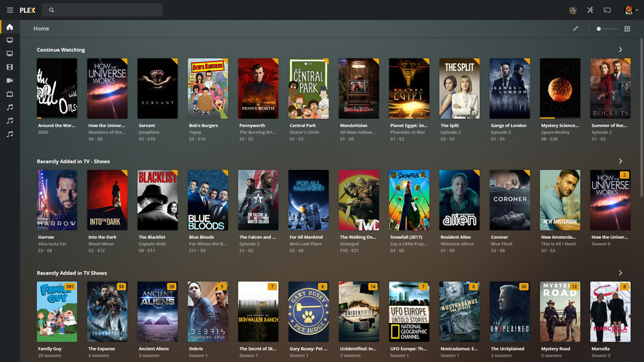Click Recently Added in TV Shows heading
The height and width of the screenshot is (362, 644).
click(x=72, y=273)
